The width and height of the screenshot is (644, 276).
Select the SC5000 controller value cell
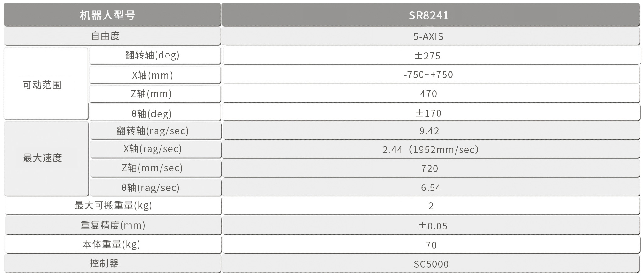[431, 264]
